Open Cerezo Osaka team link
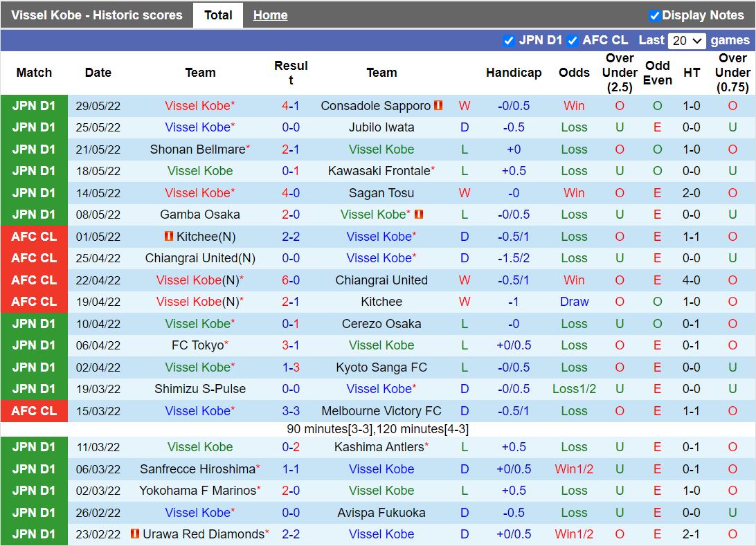756x546 pixels. (x=381, y=323)
